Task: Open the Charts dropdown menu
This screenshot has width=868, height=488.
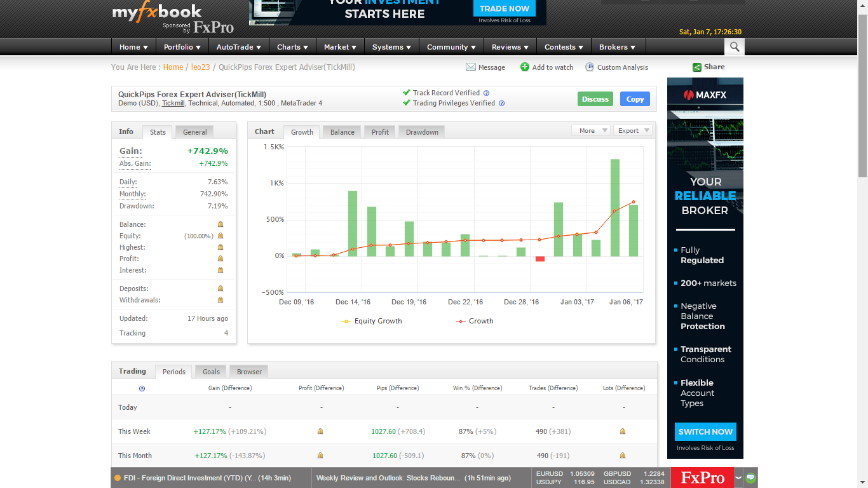Action: [292, 47]
